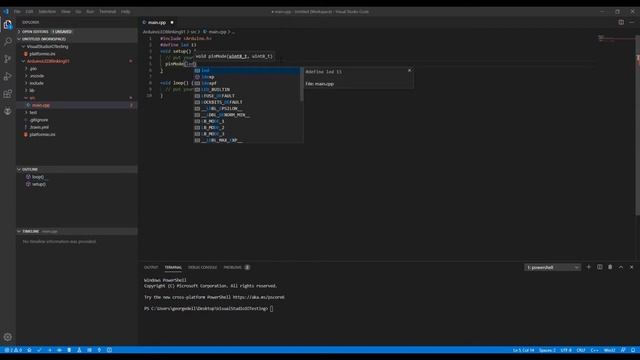
Task: Click PlatformIO Home icon in status bar
Action: coord(29,350)
